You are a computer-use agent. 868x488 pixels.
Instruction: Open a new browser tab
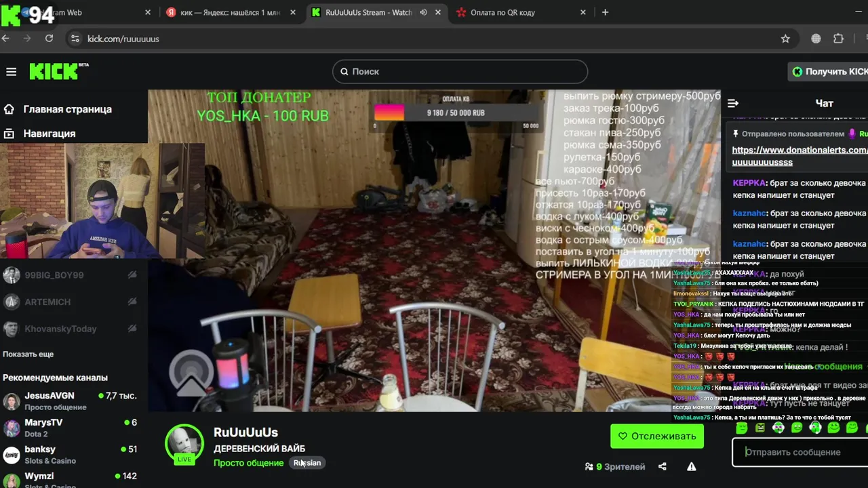click(605, 12)
